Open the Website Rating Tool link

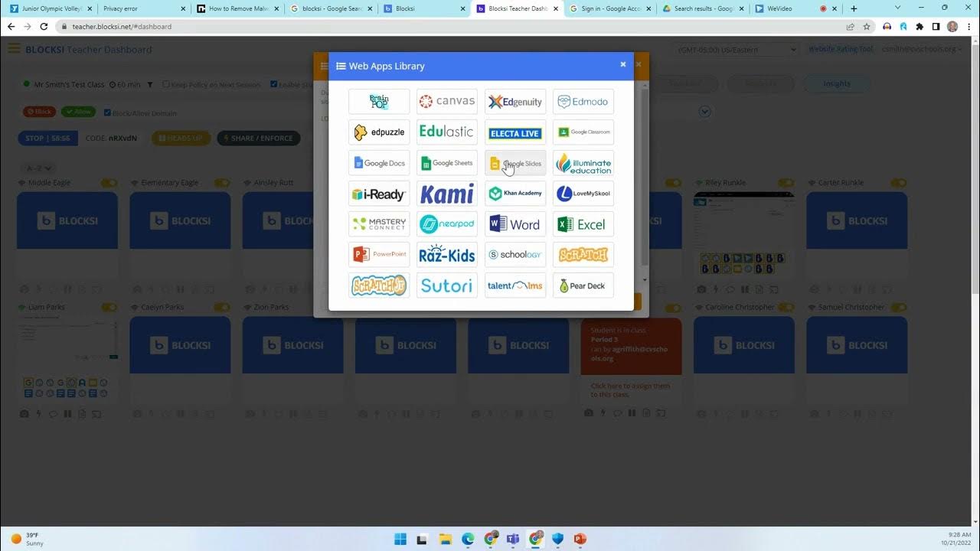[x=841, y=49]
